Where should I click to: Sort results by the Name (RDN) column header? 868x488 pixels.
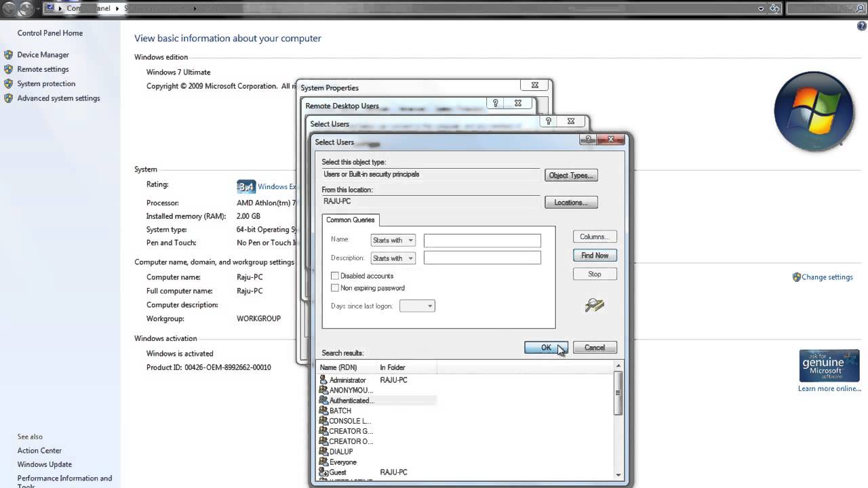tap(347, 367)
